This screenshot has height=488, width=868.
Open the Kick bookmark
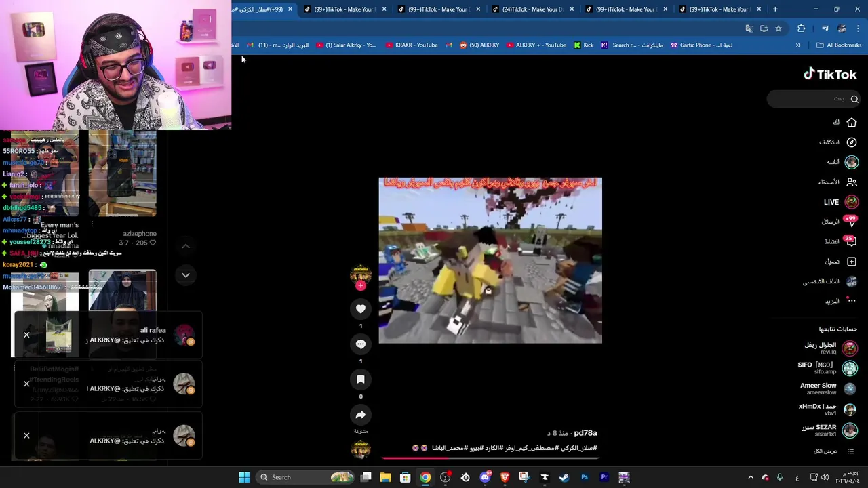[583, 45]
